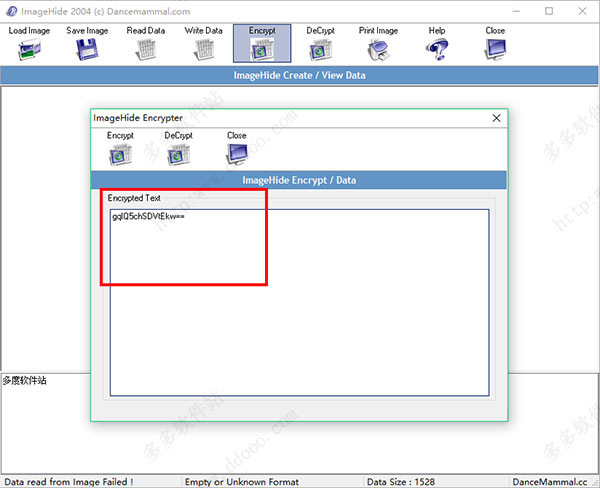
Task: Click DanceMammal.cc status bar text
Action: [549, 481]
